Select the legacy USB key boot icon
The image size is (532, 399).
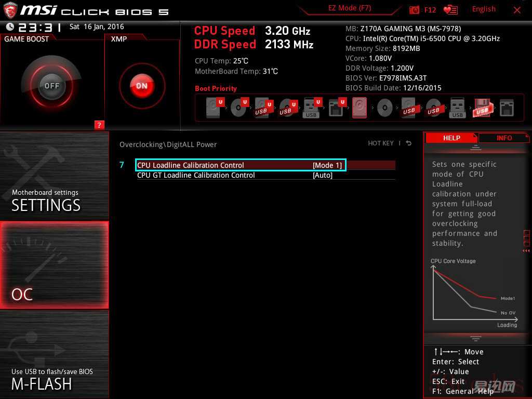pyautogui.click(x=457, y=108)
